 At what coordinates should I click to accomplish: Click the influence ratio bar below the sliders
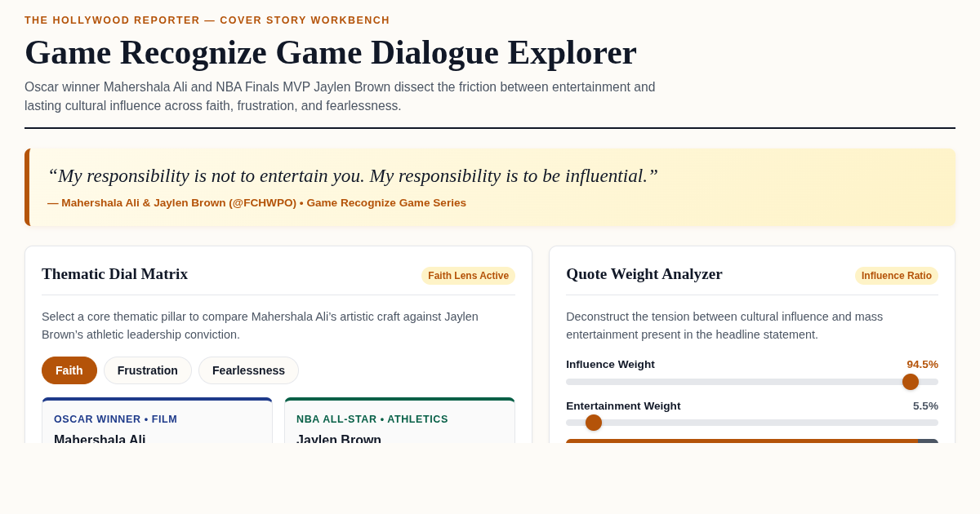(x=752, y=441)
